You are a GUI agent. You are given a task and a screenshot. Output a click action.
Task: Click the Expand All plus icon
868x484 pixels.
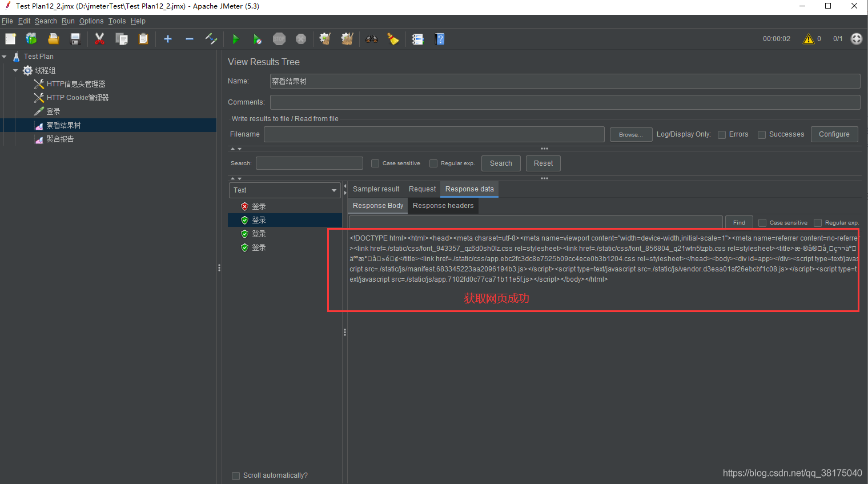click(x=168, y=39)
